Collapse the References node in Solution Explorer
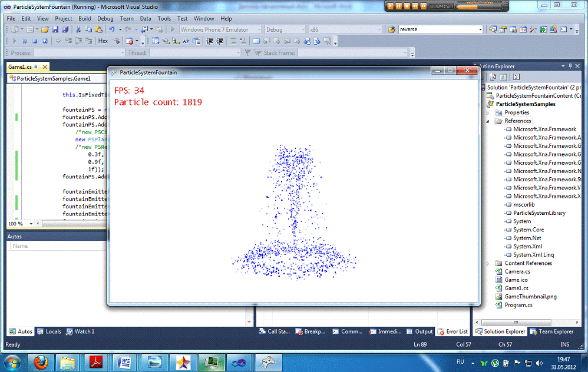 (x=488, y=121)
